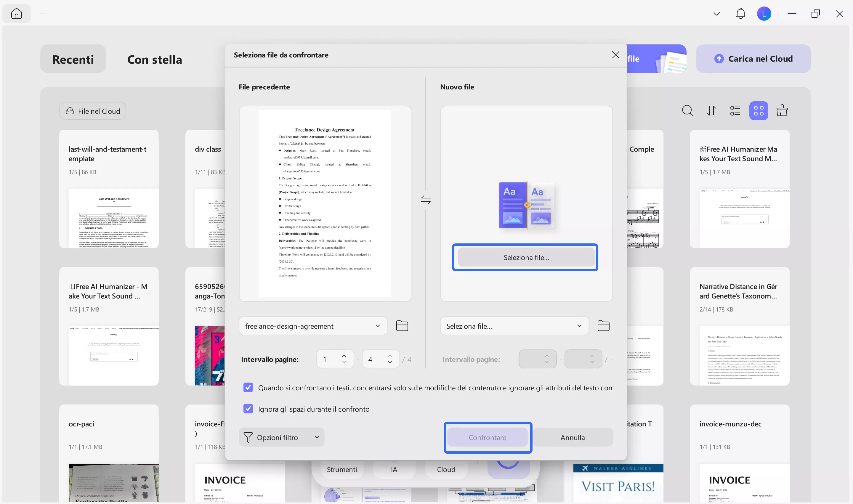The width and height of the screenshot is (853, 504).
Task: Click the clean/clear files brush icon
Action: coord(782,110)
